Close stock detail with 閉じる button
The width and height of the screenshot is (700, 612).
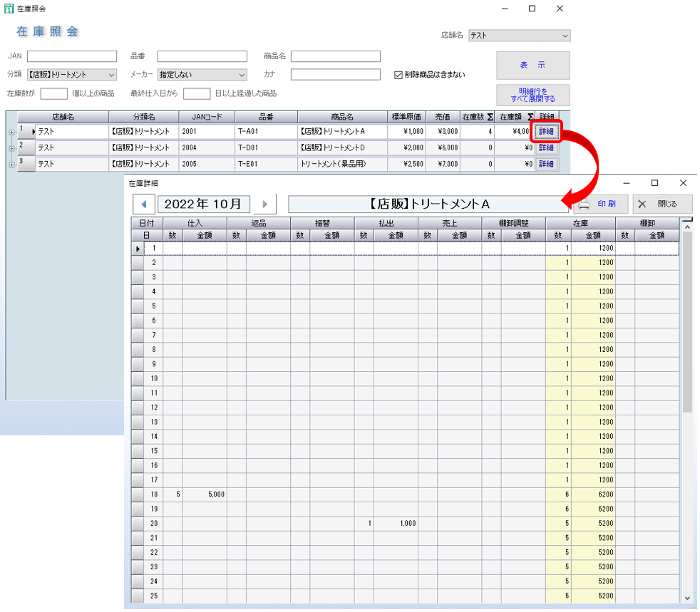tap(662, 204)
